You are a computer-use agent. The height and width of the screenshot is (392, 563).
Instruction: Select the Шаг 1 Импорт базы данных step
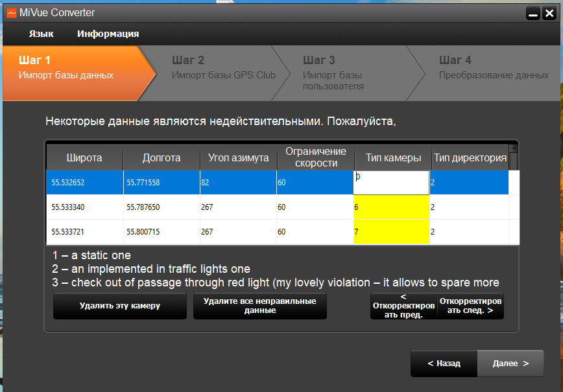pos(71,68)
